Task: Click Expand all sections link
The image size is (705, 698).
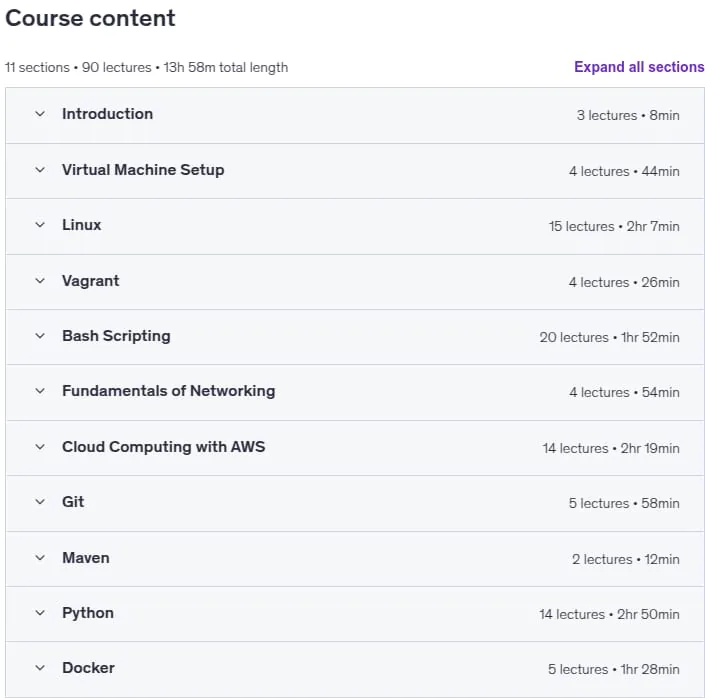Action: coord(639,67)
